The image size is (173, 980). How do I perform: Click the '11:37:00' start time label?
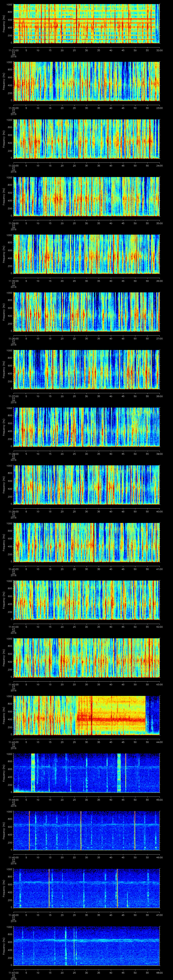pyautogui.click(x=14, y=396)
